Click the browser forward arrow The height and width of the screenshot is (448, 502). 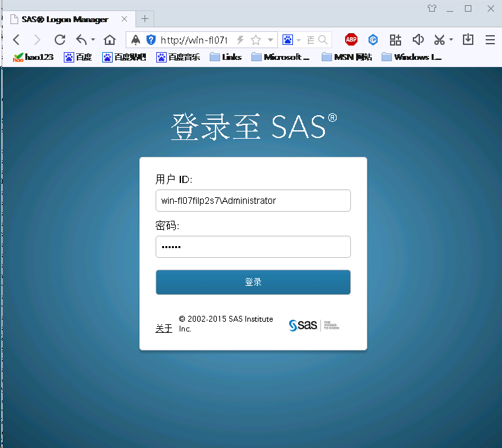37,40
